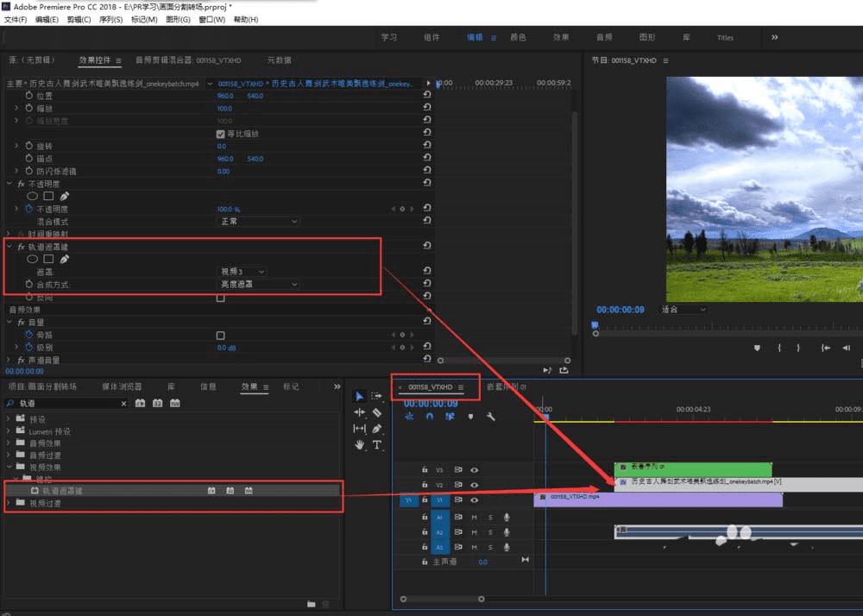This screenshot has width=863, height=616.
Task: Enable the 反向 checkbox
Action: (220, 297)
